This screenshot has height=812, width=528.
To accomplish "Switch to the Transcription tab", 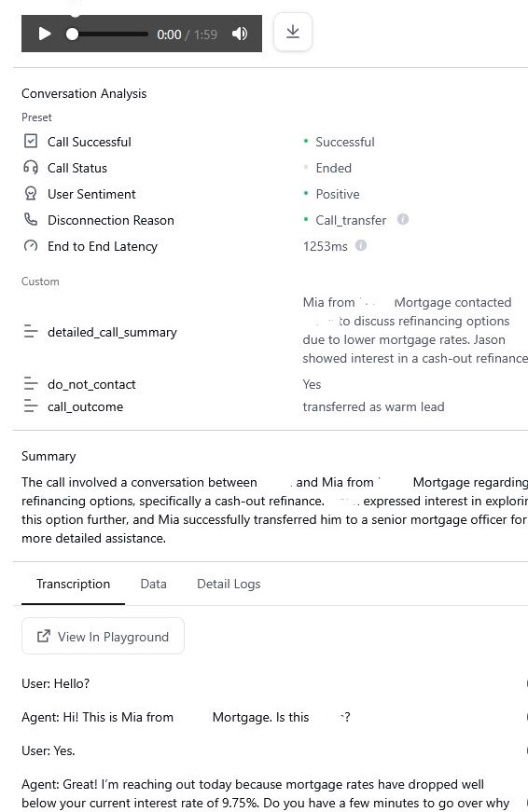I will point(73,585).
